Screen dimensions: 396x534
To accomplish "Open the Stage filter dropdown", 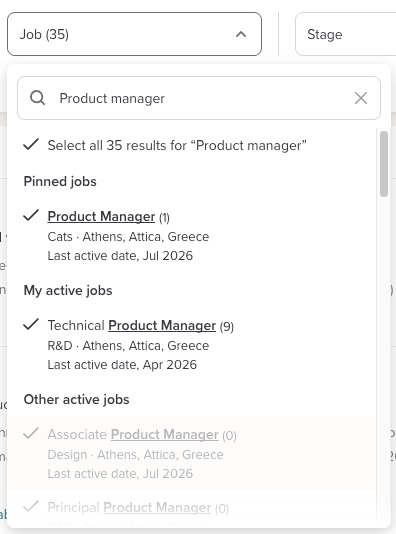I will [346, 34].
